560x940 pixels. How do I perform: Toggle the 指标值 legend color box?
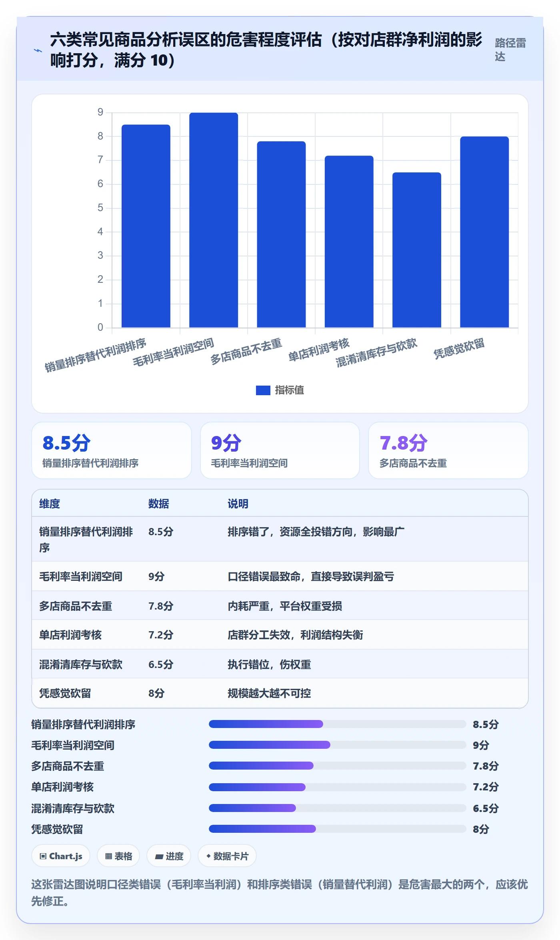pos(263,390)
